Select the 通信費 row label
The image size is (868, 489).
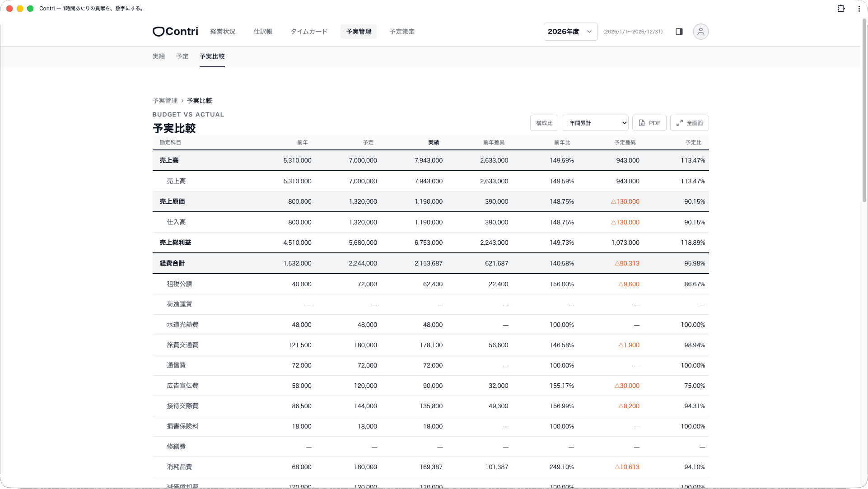pos(176,365)
